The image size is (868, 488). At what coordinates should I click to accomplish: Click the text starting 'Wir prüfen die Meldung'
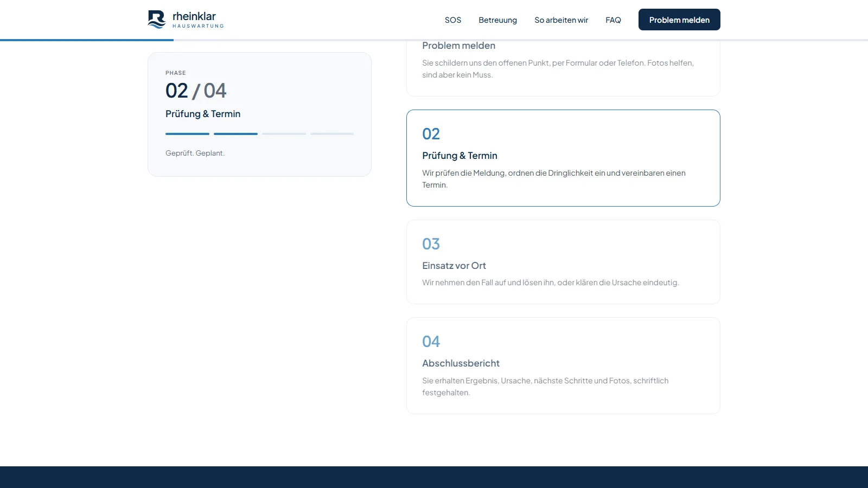click(554, 179)
